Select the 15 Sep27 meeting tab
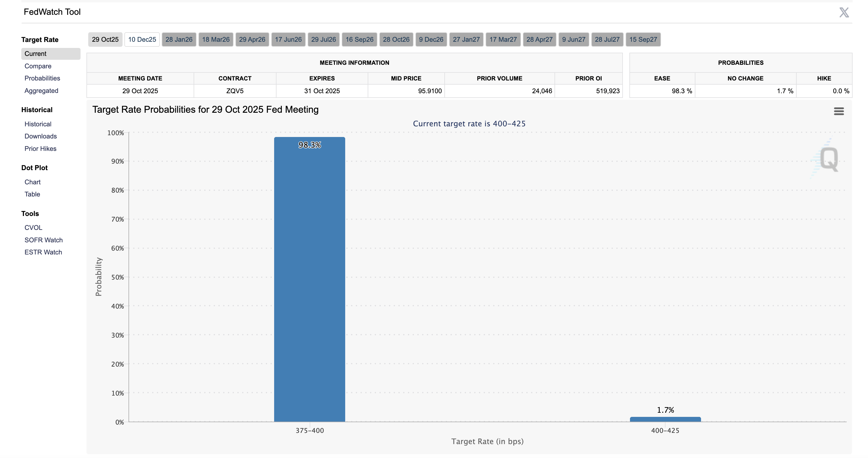The image size is (868, 458). 643,39
